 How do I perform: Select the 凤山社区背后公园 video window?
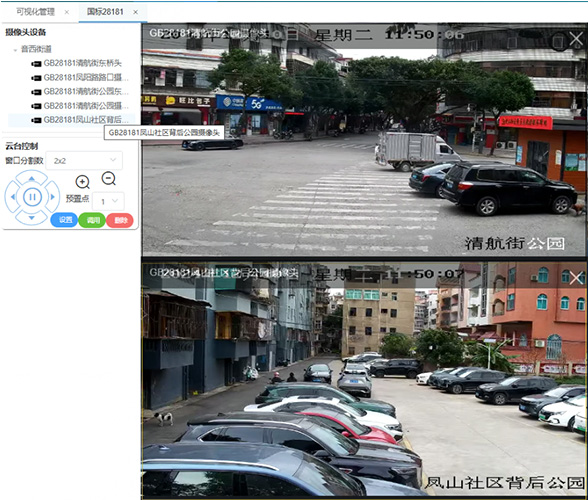click(364, 380)
